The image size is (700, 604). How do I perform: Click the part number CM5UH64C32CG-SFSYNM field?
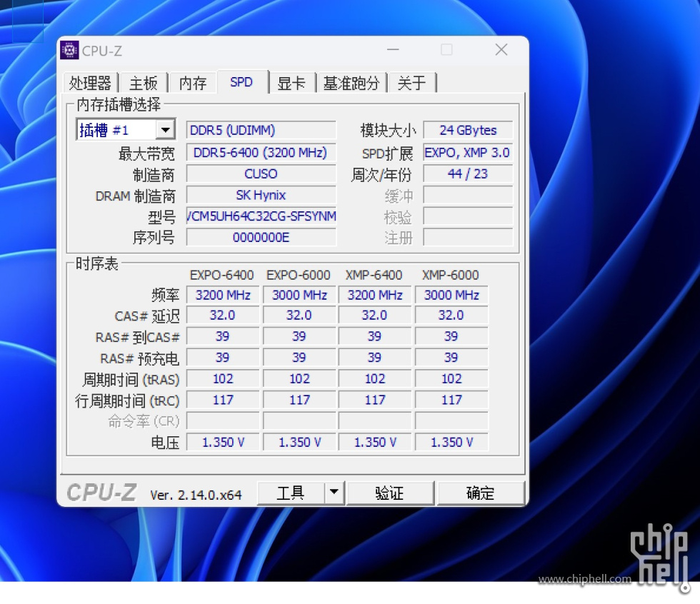click(x=261, y=216)
